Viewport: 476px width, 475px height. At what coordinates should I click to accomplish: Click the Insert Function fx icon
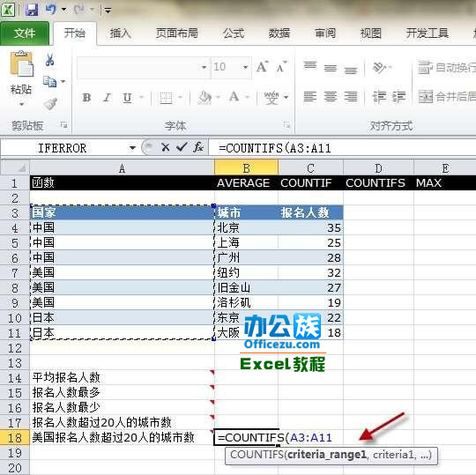click(x=198, y=147)
